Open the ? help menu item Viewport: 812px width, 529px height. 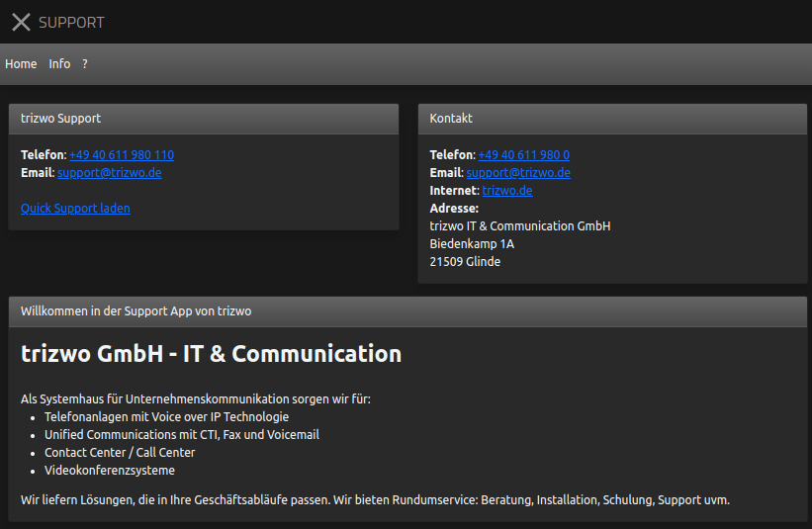pos(85,63)
